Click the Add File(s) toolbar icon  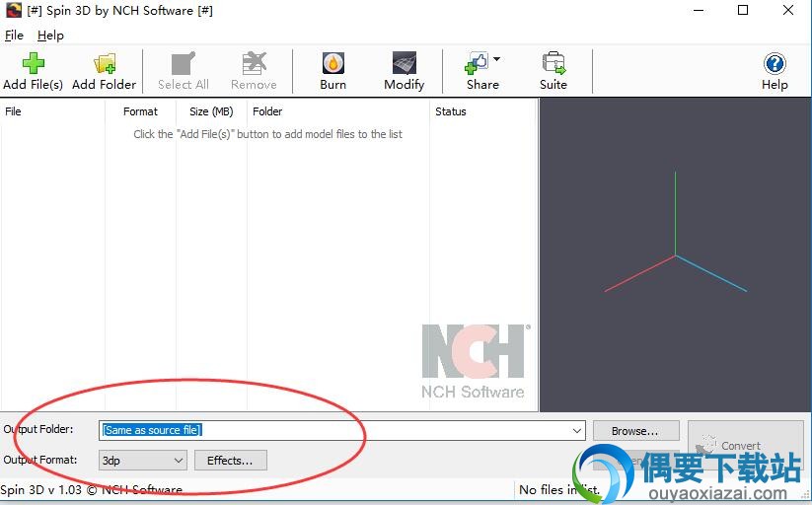coord(34,63)
